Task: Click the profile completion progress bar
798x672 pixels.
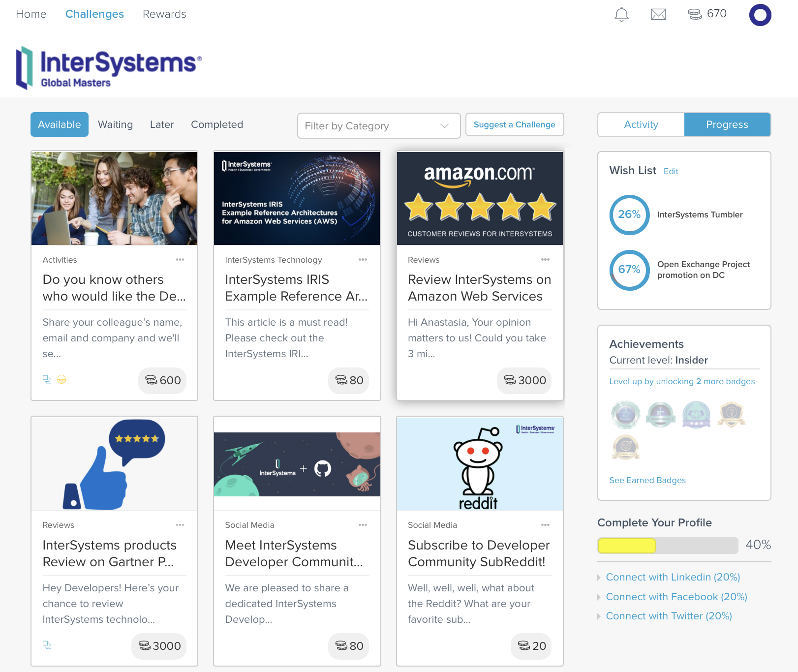Action: [668, 546]
